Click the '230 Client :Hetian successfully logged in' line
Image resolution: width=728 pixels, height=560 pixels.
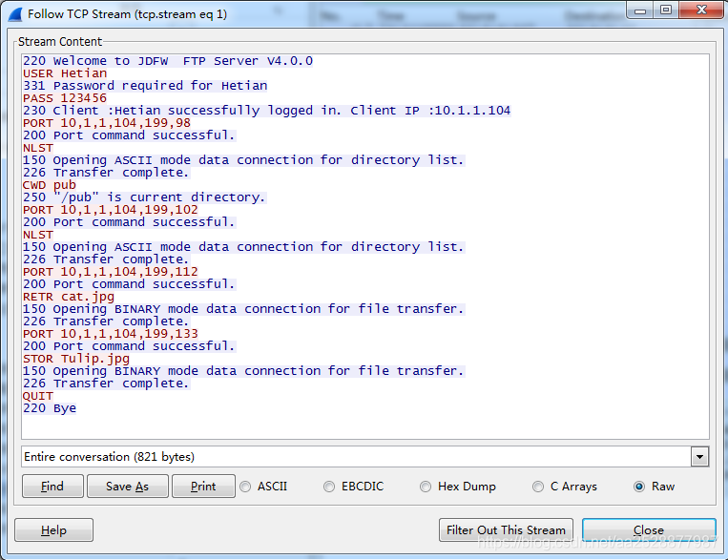click(267, 111)
